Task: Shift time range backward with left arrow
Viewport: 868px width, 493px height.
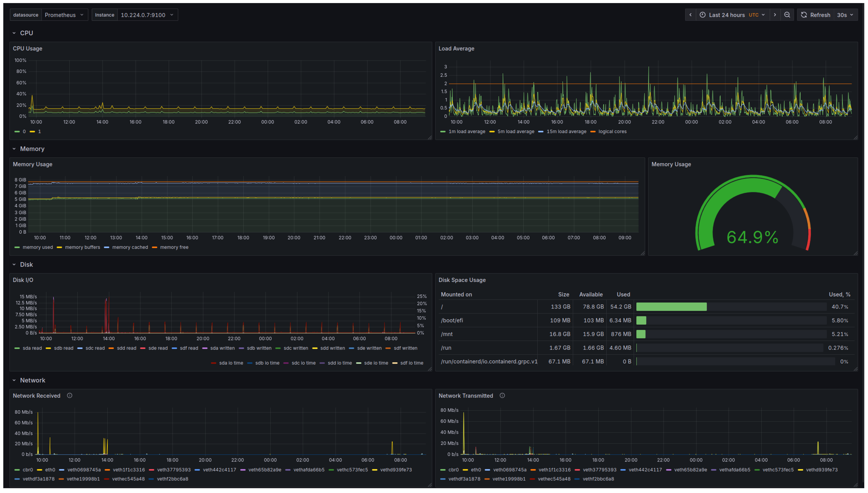Action: click(x=690, y=15)
